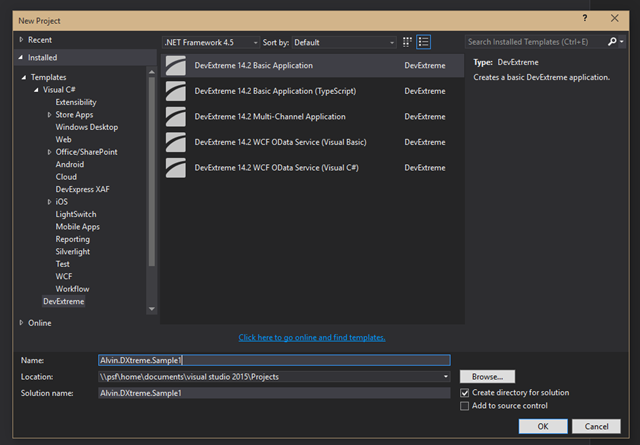Click Basic Application (TypeScript) template icon
Screen dimensions: 640x445
pyautogui.click(x=176, y=91)
